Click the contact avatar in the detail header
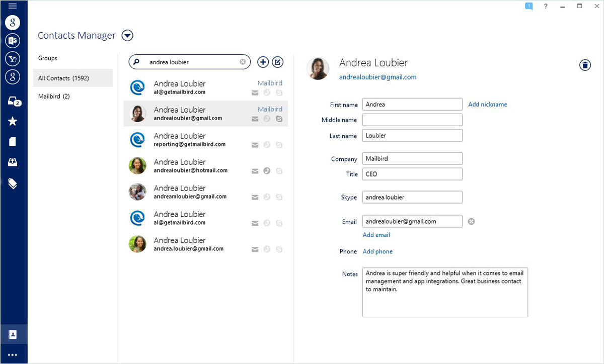Image resolution: width=604 pixels, height=364 pixels. [318, 68]
